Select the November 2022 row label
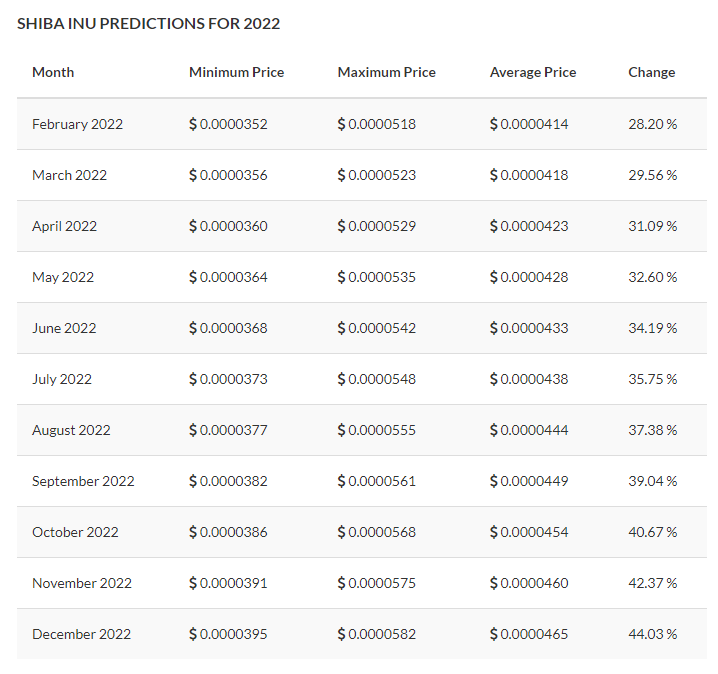 click(x=82, y=583)
